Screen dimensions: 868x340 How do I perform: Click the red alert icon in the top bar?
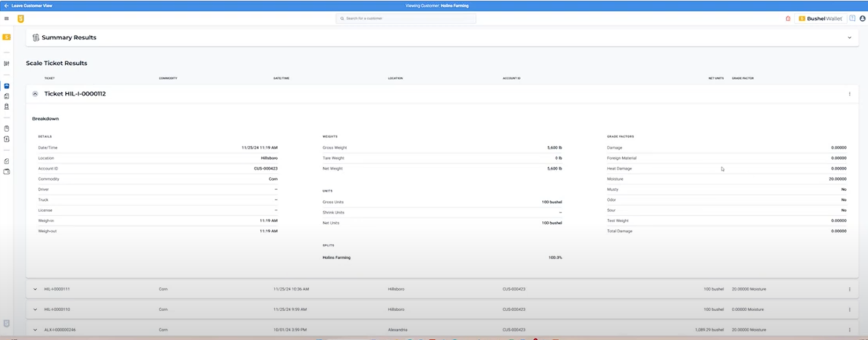coord(788,19)
